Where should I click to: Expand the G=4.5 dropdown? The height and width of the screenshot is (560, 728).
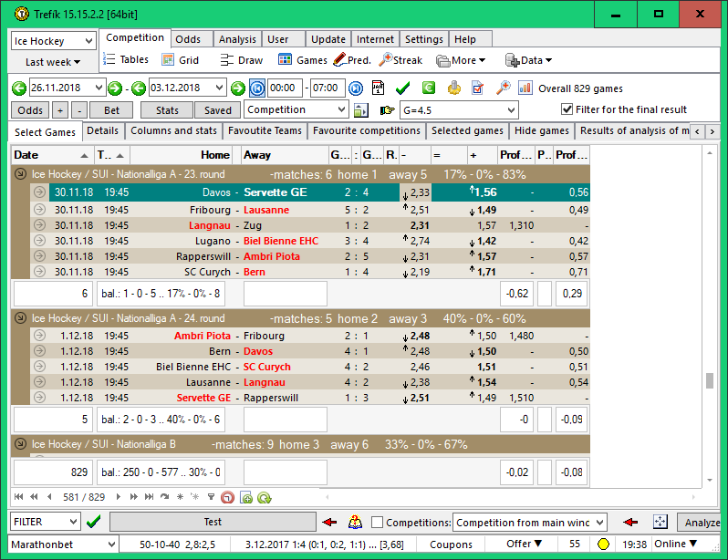(510, 110)
